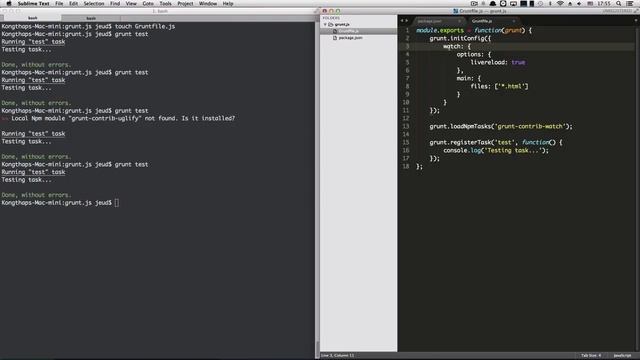
Task: Open the Project menu
Action: [x=185, y=3]
